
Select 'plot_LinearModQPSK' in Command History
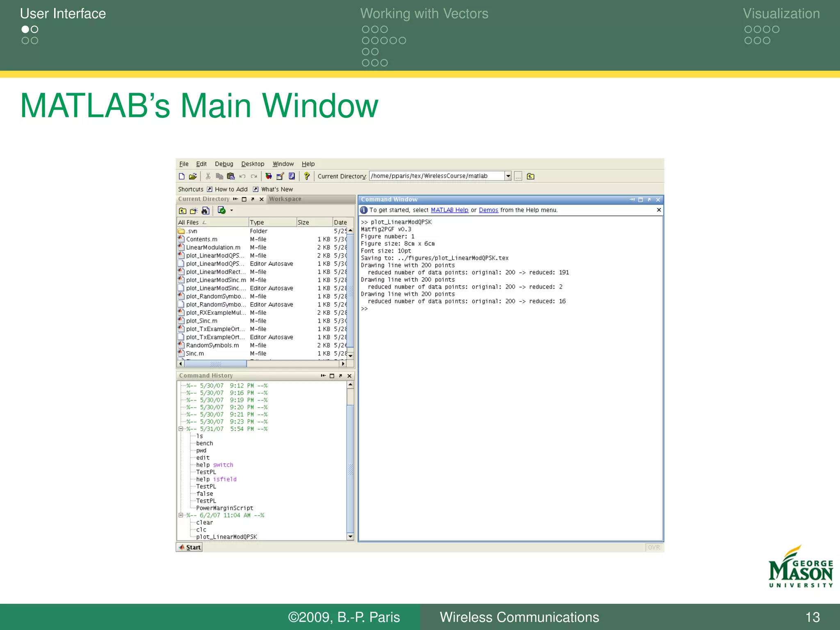coord(226,537)
